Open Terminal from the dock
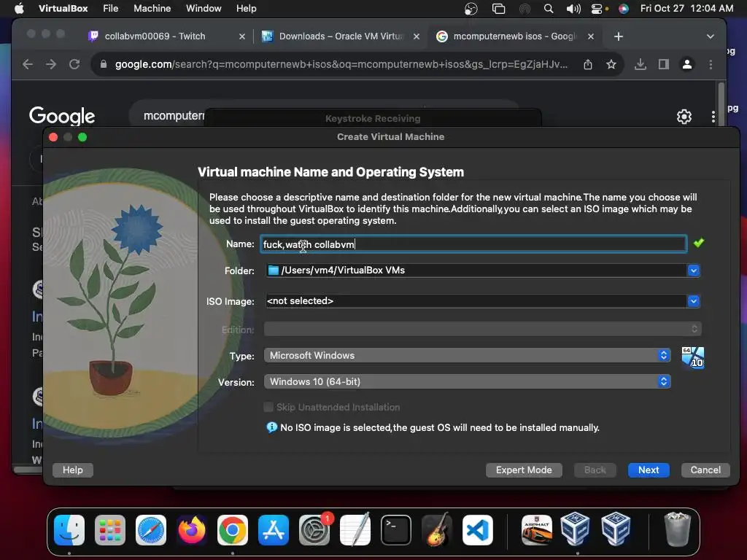This screenshot has height=560, width=747. pyautogui.click(x=396, y=529)
